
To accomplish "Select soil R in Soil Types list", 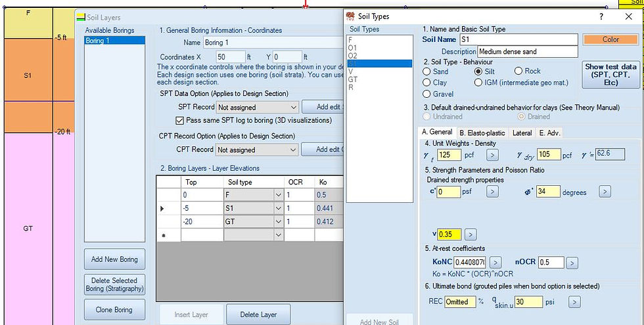I will pyautogui.click(x=379, y=87).
